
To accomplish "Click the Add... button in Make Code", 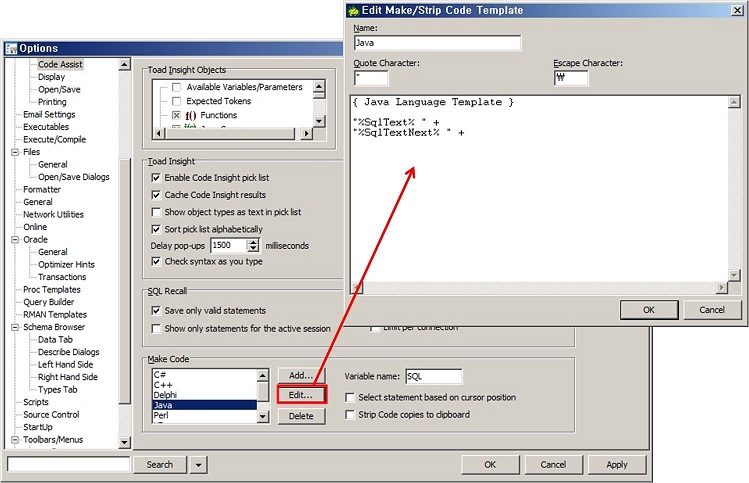I will coord(301,375).
